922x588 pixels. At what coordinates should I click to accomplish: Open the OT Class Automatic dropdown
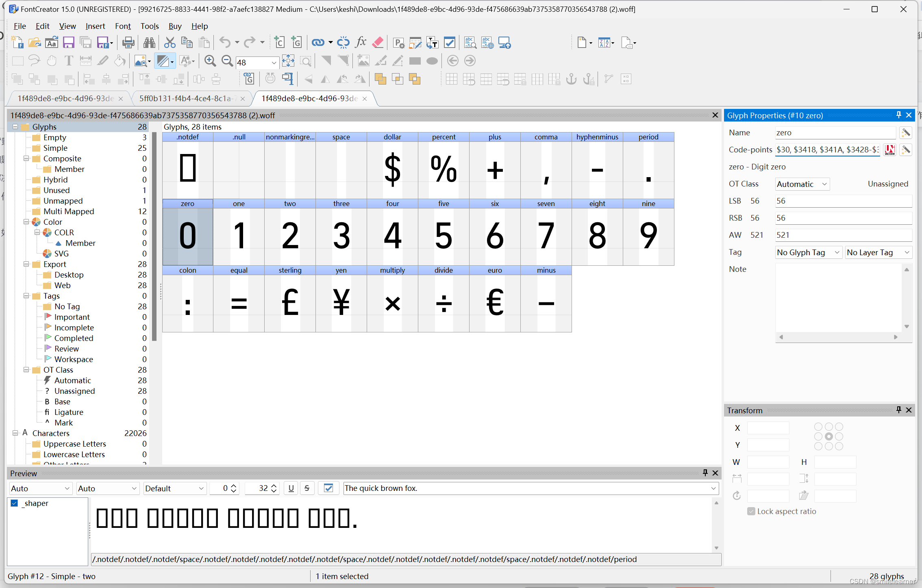click(802, 184)
